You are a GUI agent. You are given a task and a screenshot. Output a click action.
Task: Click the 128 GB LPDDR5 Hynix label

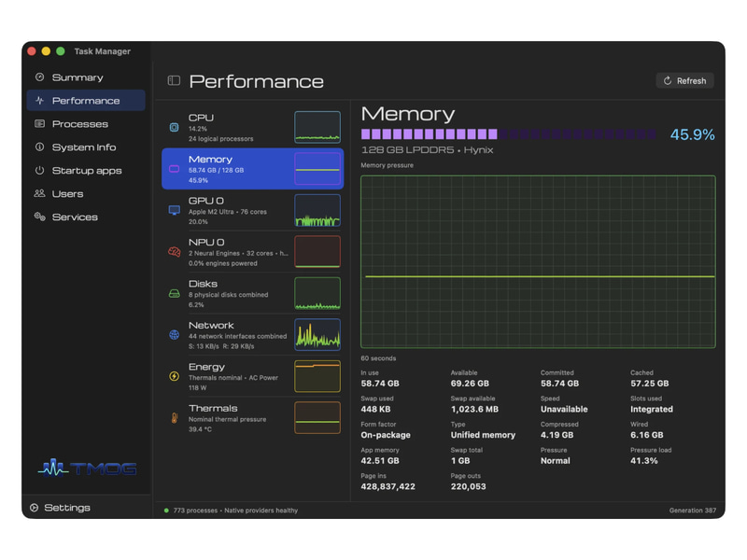[x=428, y=150]
